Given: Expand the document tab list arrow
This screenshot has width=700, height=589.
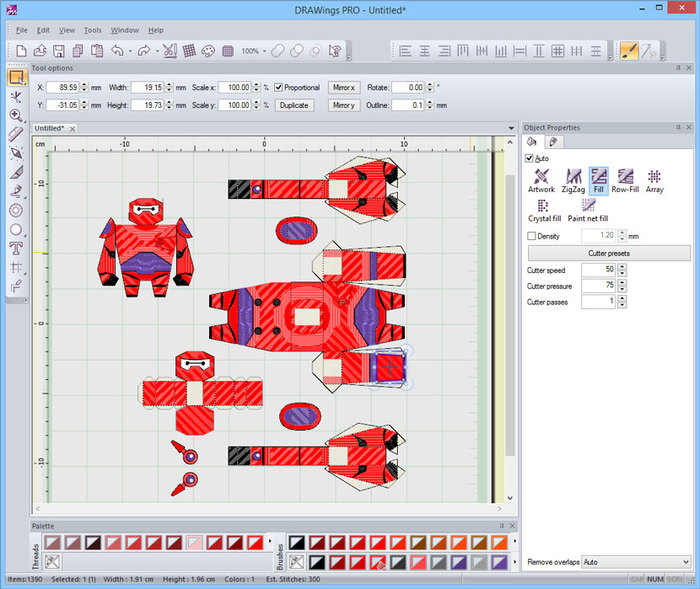Looking at the screenshot, I should (x=511, y=129).
